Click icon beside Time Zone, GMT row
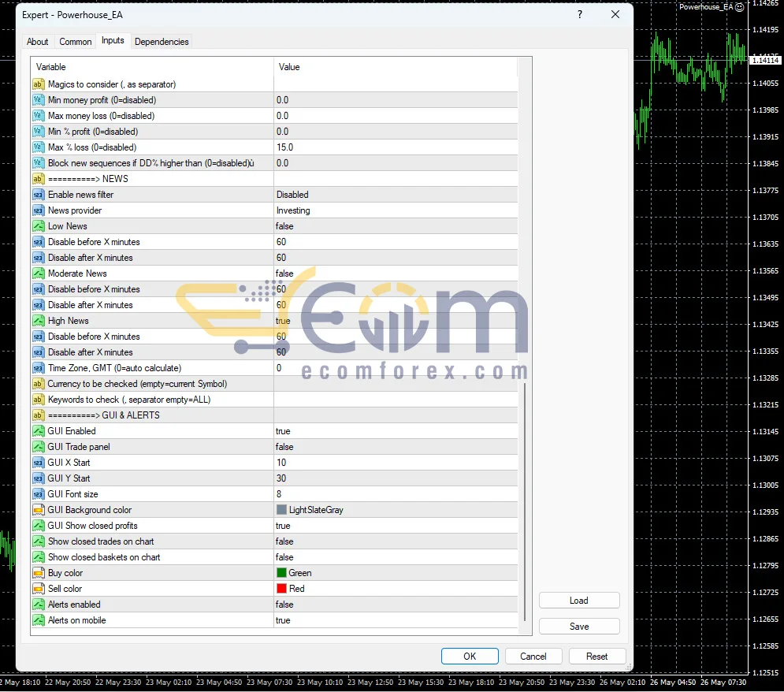The width and height of the screenshot is (784, 692). click(38, 368)
